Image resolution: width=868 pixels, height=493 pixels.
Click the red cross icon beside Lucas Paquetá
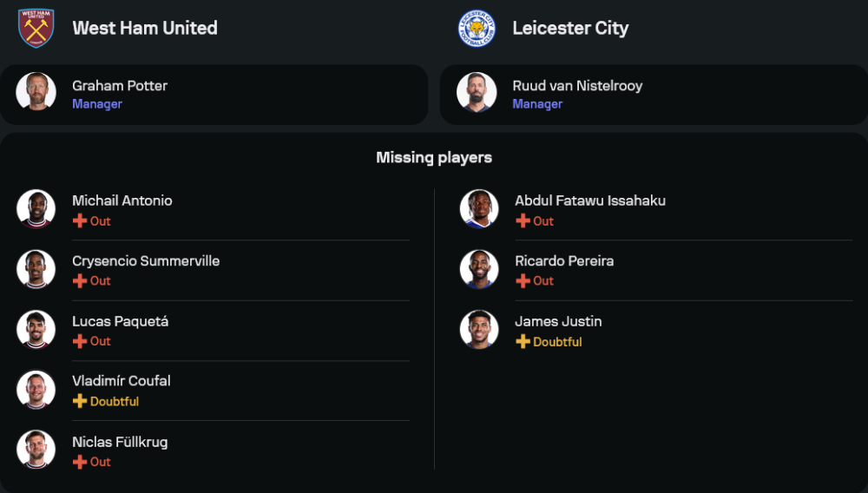[80, 341]
